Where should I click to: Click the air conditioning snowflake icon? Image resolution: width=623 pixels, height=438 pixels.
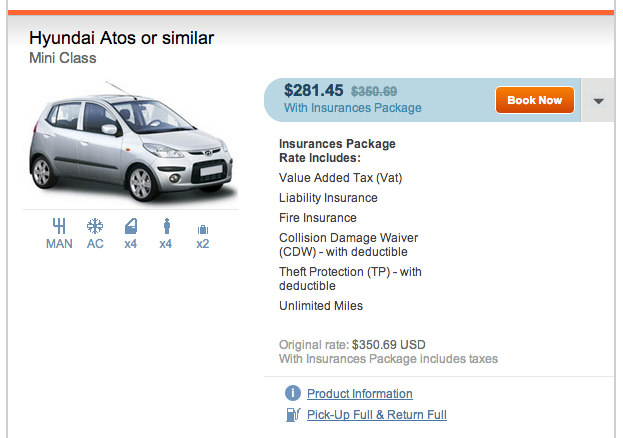pos(95,226)
